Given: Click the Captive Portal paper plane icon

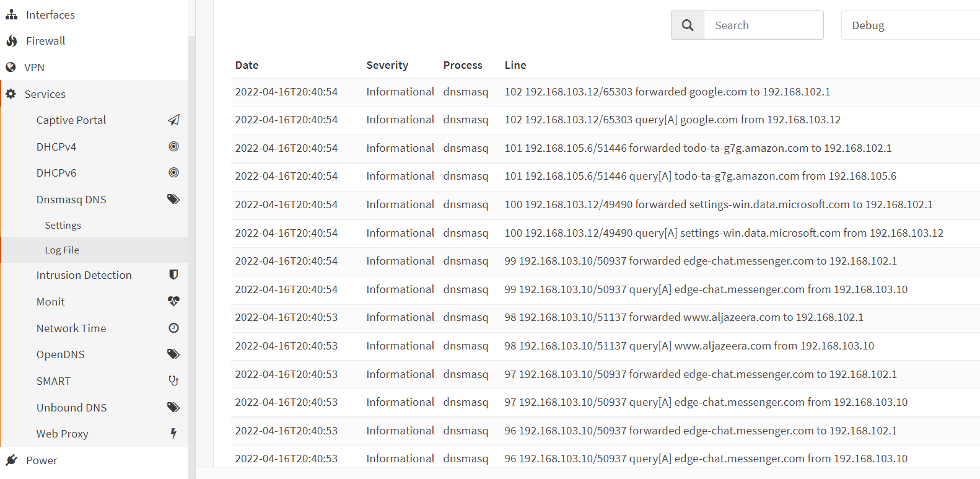Looking at the screenshot, I should click(x=173, y=120).
